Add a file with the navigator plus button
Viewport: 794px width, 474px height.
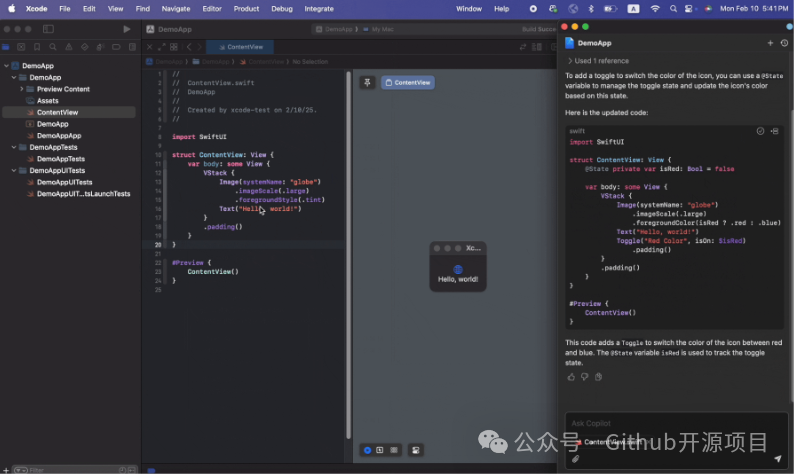pos(6,470)
